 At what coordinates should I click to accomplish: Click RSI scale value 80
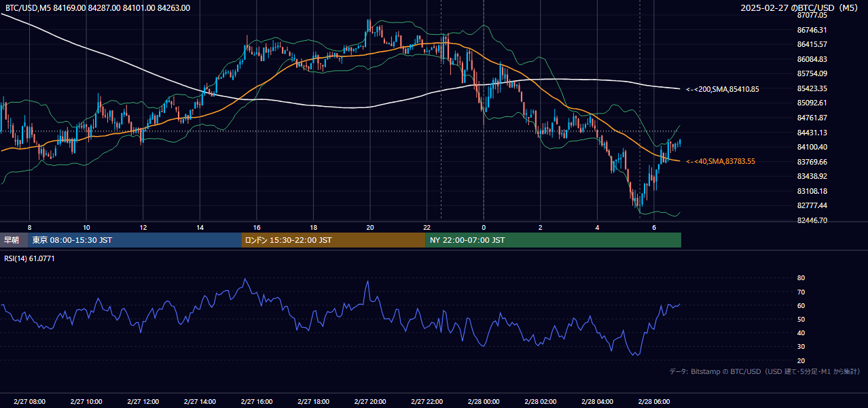[x=801, y=278]
